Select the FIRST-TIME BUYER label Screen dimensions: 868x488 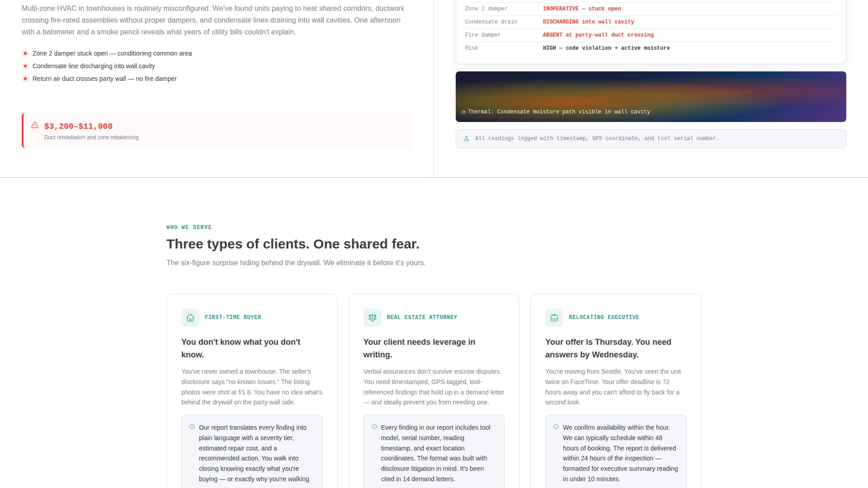pyautogui.click(x=233, y=318)
